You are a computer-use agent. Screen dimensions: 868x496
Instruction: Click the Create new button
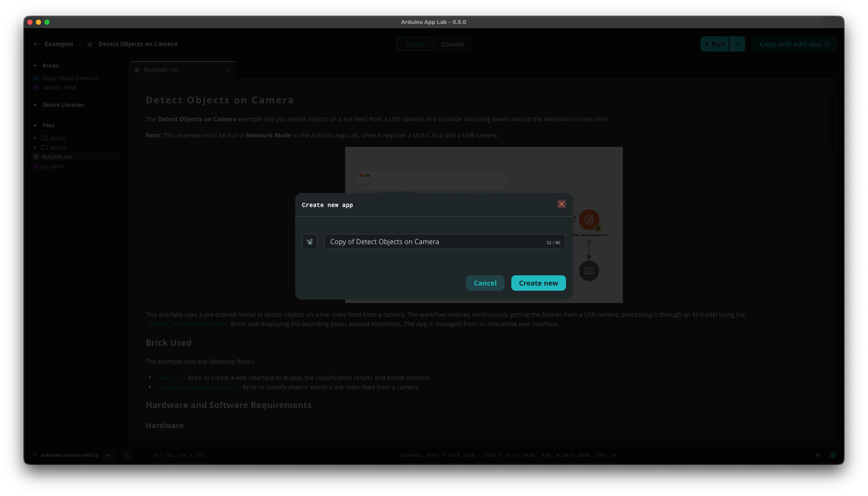[x=538, y=283]
